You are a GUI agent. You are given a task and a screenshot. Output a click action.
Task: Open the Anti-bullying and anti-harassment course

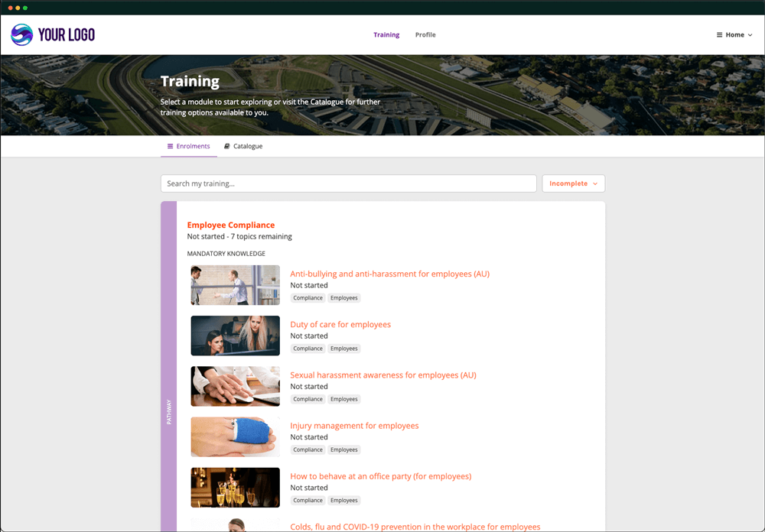390,274
